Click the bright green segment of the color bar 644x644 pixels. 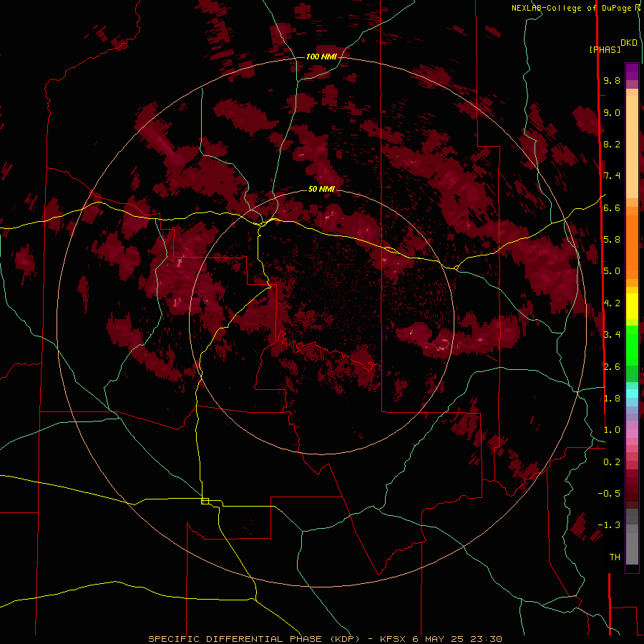click(x=632, y=345)
